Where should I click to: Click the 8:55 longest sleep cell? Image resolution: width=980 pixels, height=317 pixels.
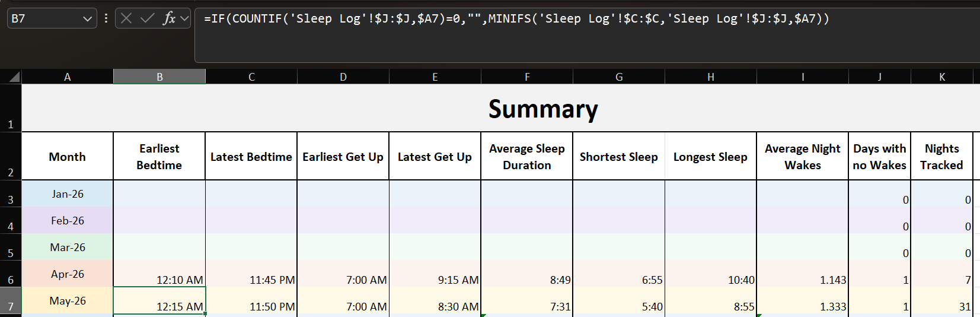tap(711, 300)
